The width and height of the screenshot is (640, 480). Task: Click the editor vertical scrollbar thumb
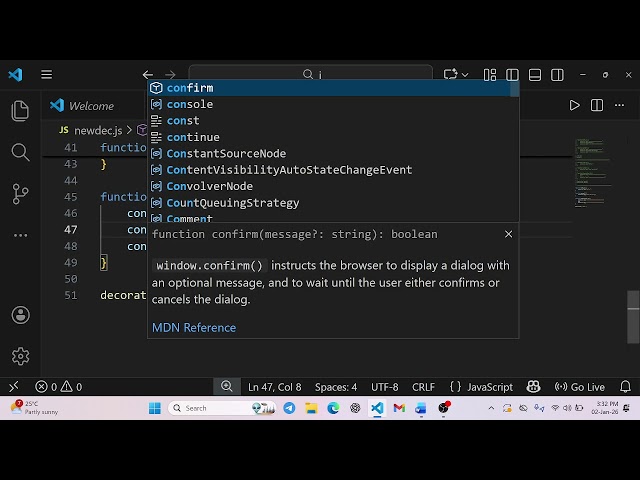coord(633,317)
